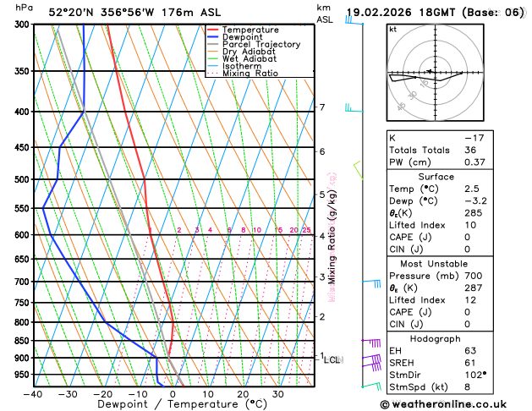Click the CAPE value in Surface section
The height and width of the screenshot is (411, 532).
point(468,237)
